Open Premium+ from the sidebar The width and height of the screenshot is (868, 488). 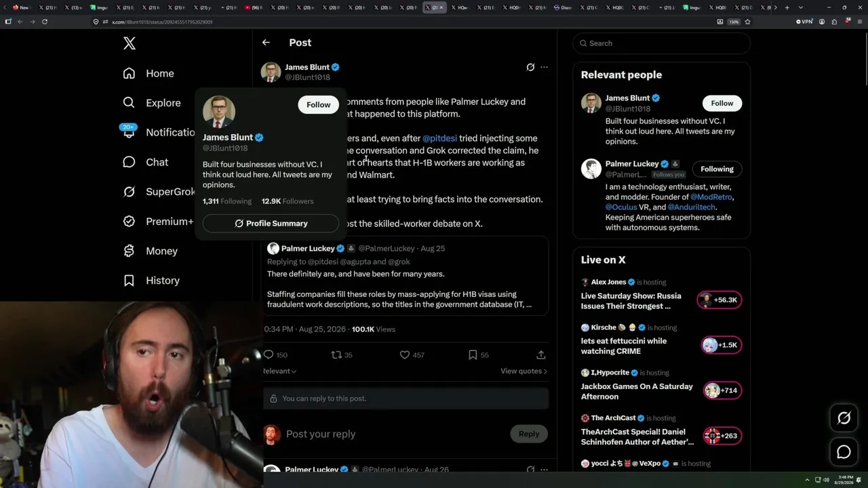pyautogui.click(x=159, y=221)
